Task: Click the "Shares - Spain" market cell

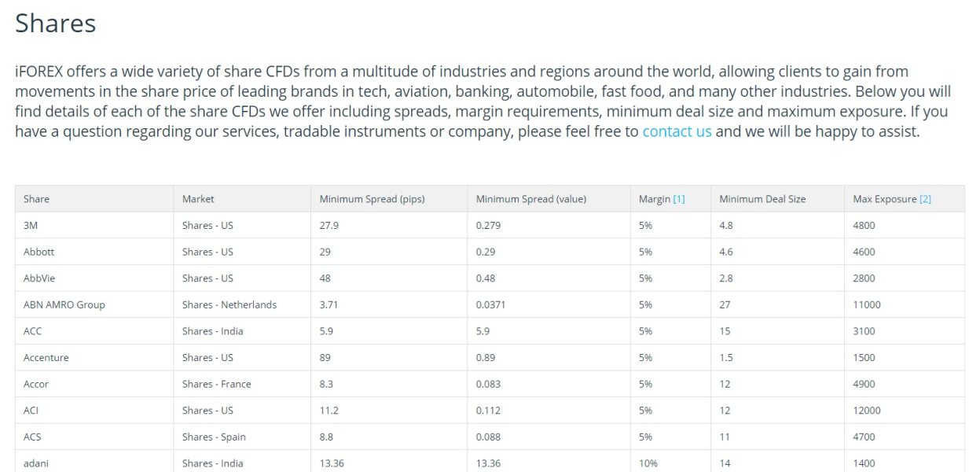Action: [x=214, y=437]
